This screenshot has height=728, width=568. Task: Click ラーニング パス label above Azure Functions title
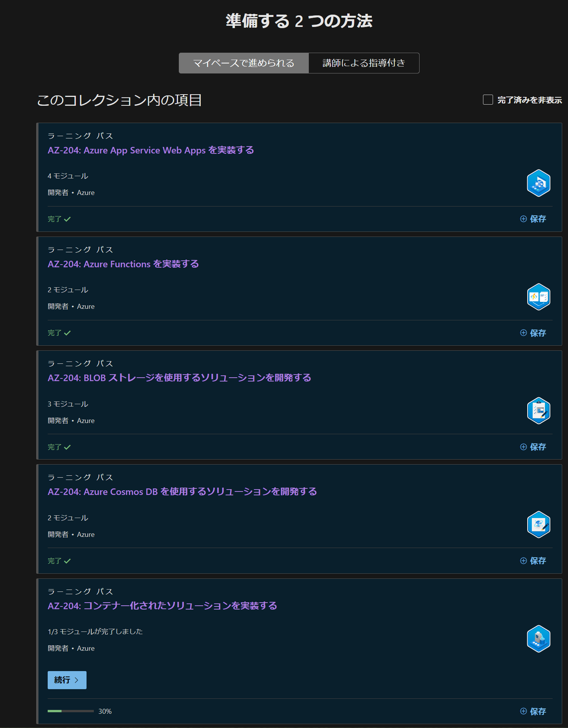[80, 250]
